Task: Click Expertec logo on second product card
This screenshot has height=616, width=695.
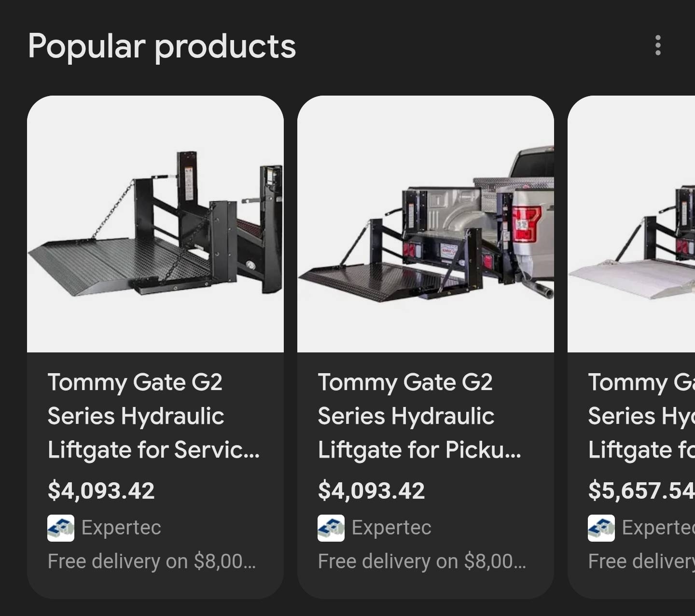Action: pyautogui.click(x=331, y=528)
